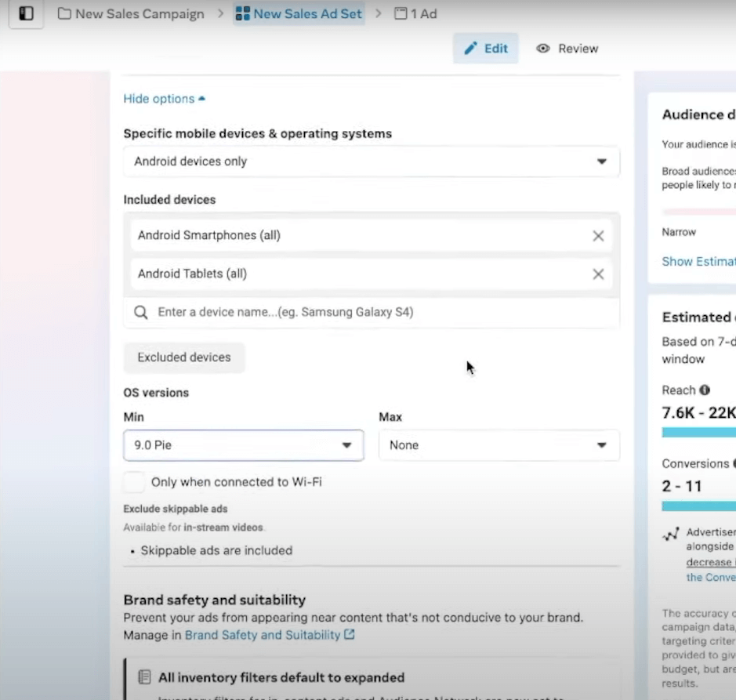Click Android Smartphones (all) text
The image size is (736, 700).
point(208,235)
